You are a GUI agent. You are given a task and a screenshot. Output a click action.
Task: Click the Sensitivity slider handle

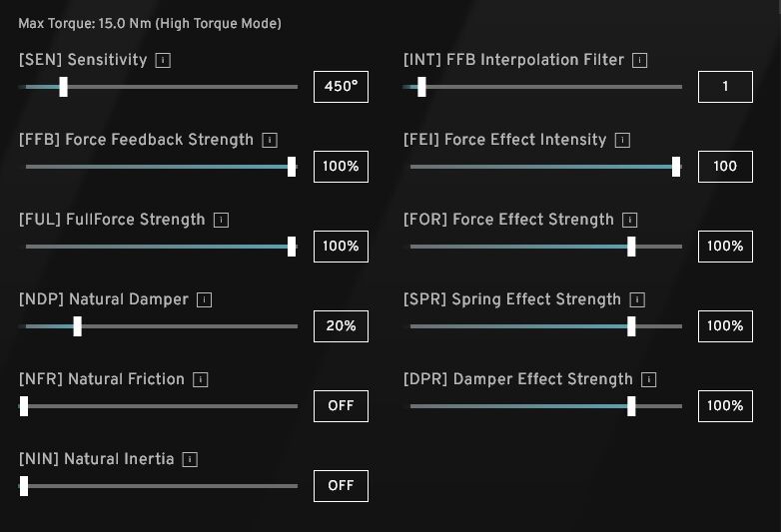(x=63, y=87)
